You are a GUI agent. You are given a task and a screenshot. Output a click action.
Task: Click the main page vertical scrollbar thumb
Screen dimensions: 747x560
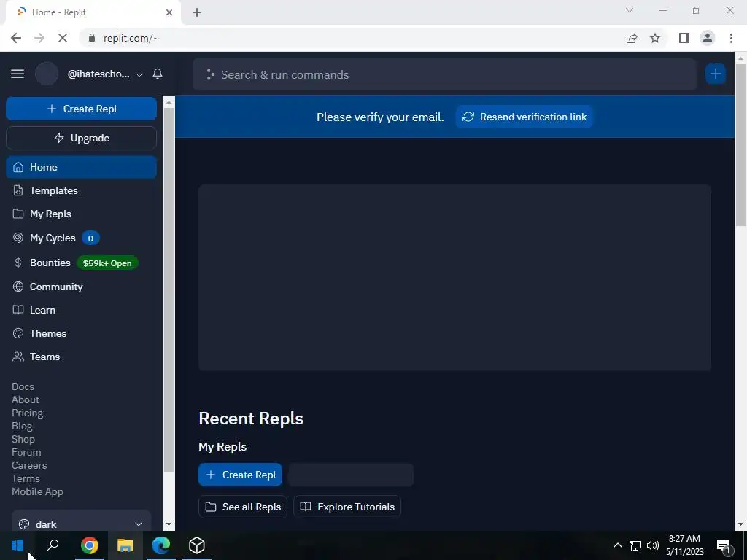[x=740, y=144]
